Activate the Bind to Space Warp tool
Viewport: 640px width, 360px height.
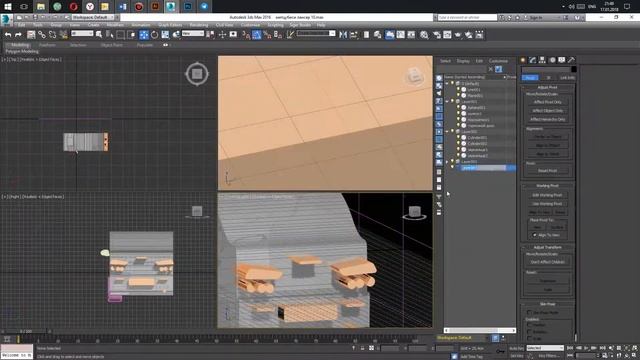pyautogui.click(x=63, y=35)
